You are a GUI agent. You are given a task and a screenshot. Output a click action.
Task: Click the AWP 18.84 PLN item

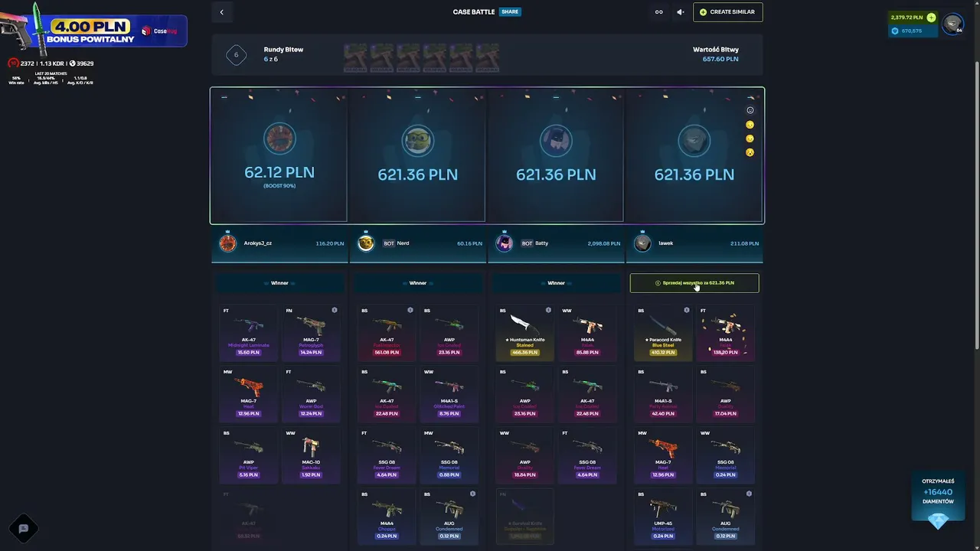pos(524,455)
